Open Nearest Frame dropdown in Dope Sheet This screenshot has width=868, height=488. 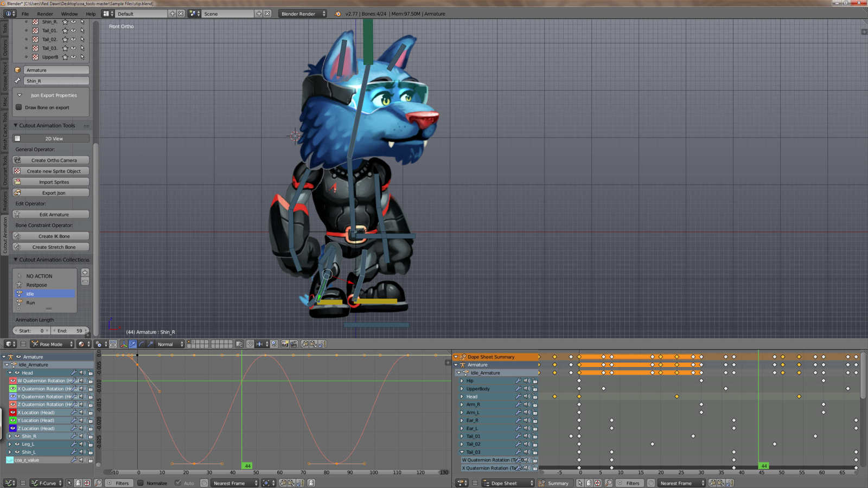click(x=681, y=483)
